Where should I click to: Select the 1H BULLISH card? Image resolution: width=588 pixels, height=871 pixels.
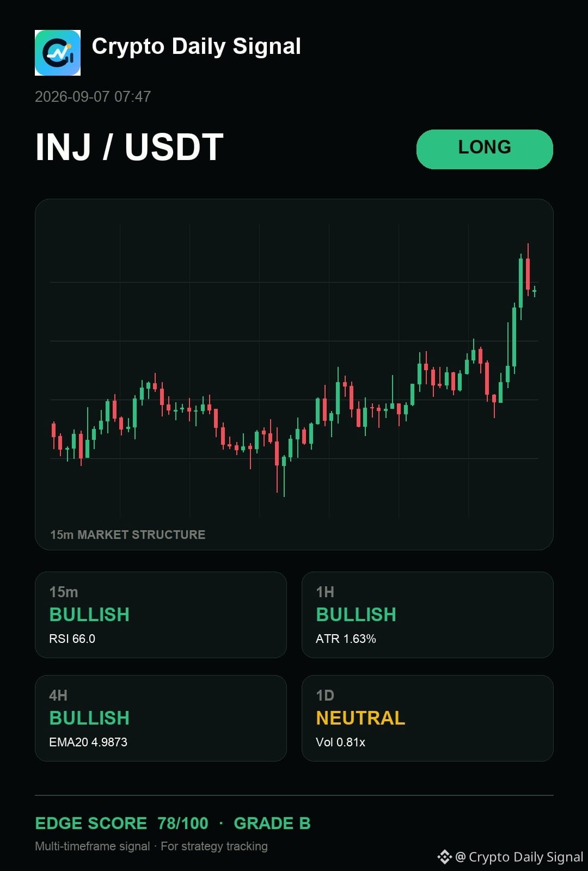[427, 615]
